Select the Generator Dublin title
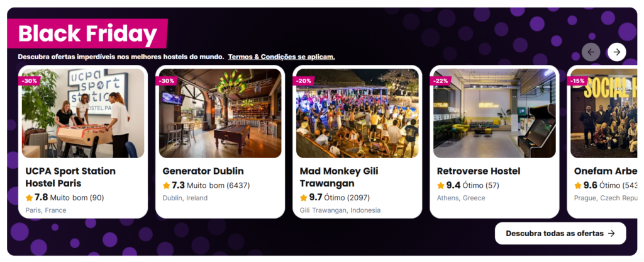The height and width of the screenshot is (262, 644). [x=203, y=171]
